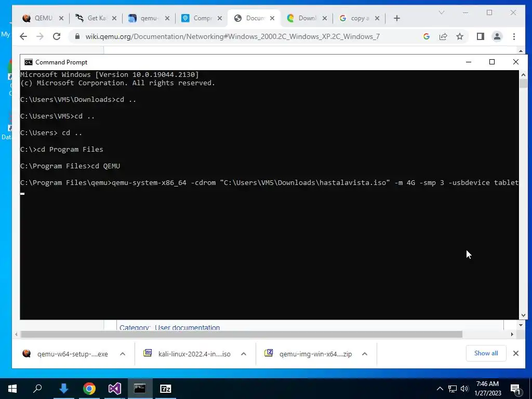Screen dimensions: 532x399
Task: Expand options for qemu-img zip download
Action: click(365, 354)
